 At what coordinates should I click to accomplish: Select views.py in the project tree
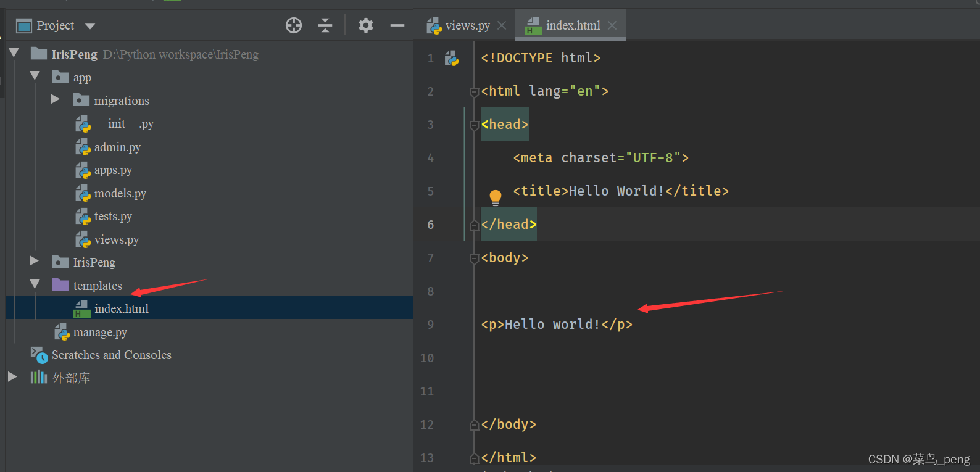coord(117,239)
